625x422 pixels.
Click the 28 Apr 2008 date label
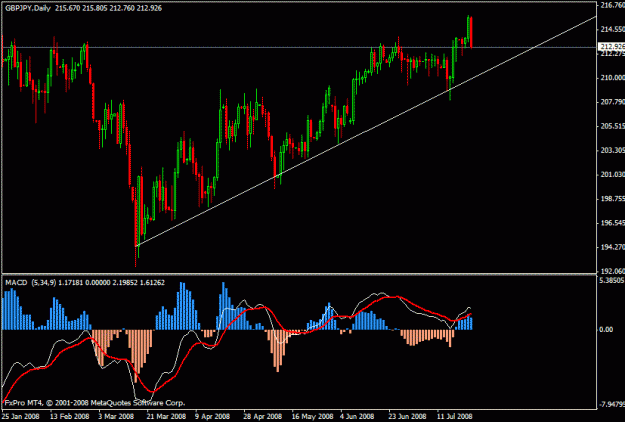coord(263,416)
